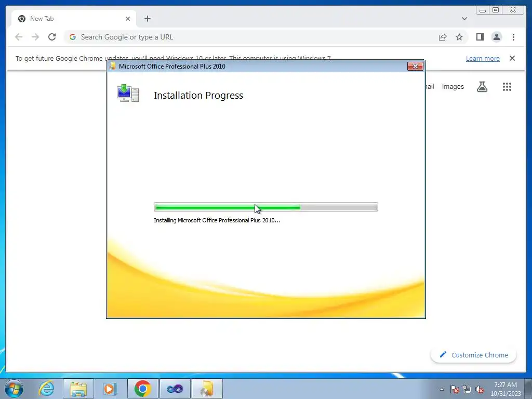The height and width of the screenshot is (399, 532).
Task: Reload the page in Chrome
Action: click(52, 37)
